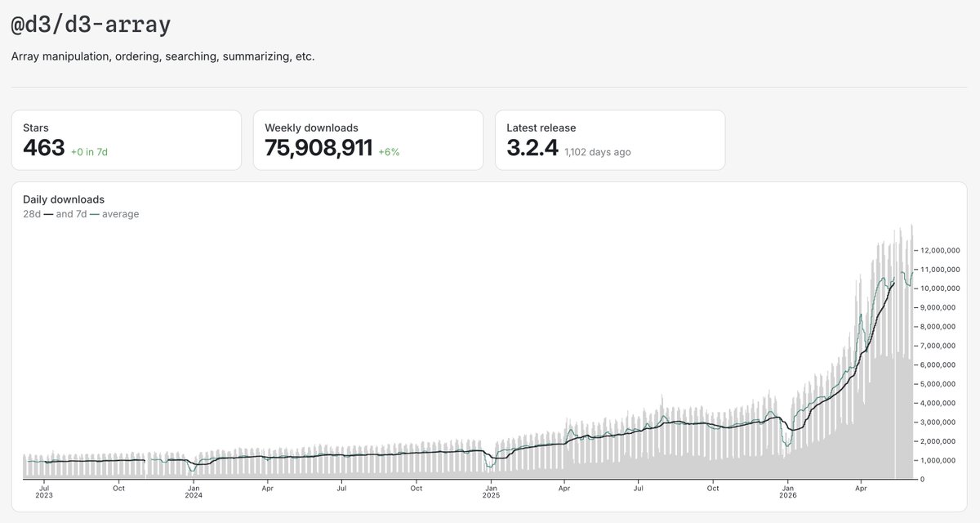Click the '1,102 days ago' release age
The image size is (980, 523).
(597, 152)
